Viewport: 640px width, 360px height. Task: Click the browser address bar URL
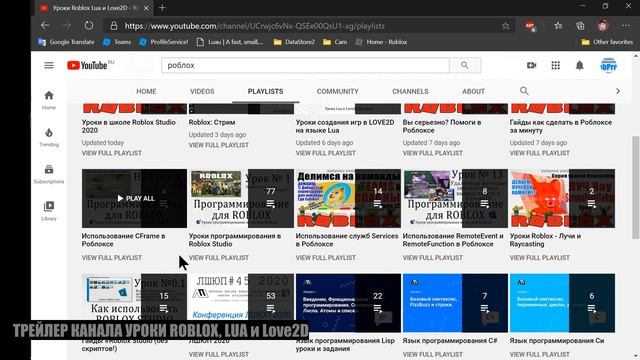[254, 26]
